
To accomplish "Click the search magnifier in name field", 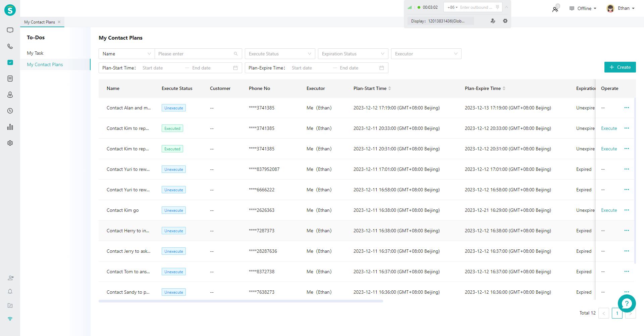I will coord(236,54).
